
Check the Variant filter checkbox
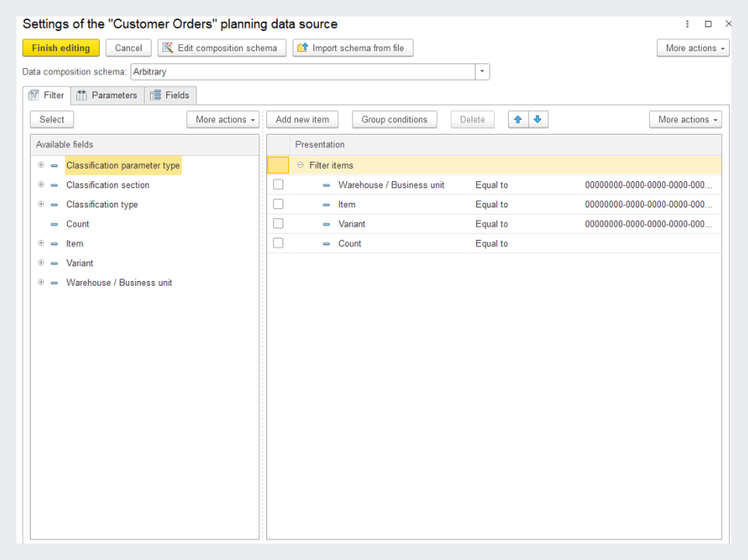pyautogui.click(x=278, y=224)
